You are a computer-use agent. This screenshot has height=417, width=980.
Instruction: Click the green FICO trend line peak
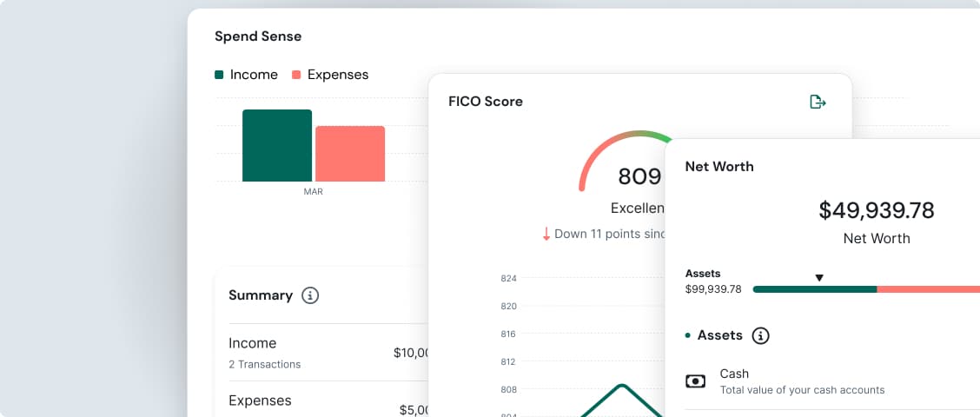(621, 386)
